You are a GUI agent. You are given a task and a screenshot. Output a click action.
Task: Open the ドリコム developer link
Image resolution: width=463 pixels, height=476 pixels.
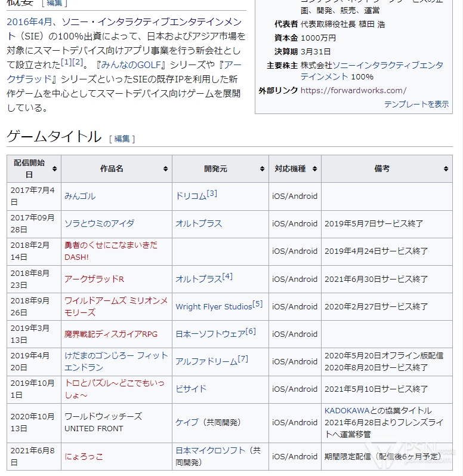point(191,196)
